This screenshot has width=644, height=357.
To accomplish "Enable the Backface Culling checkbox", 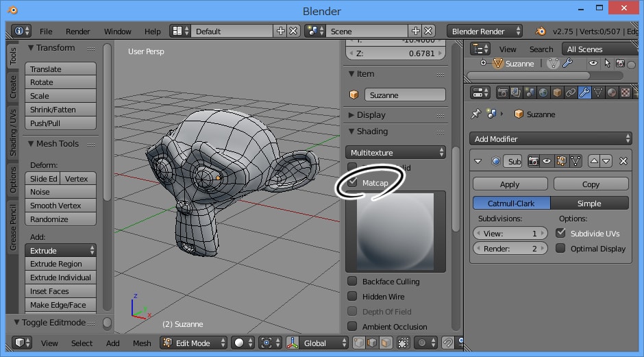I will click(x=352, y=281).
